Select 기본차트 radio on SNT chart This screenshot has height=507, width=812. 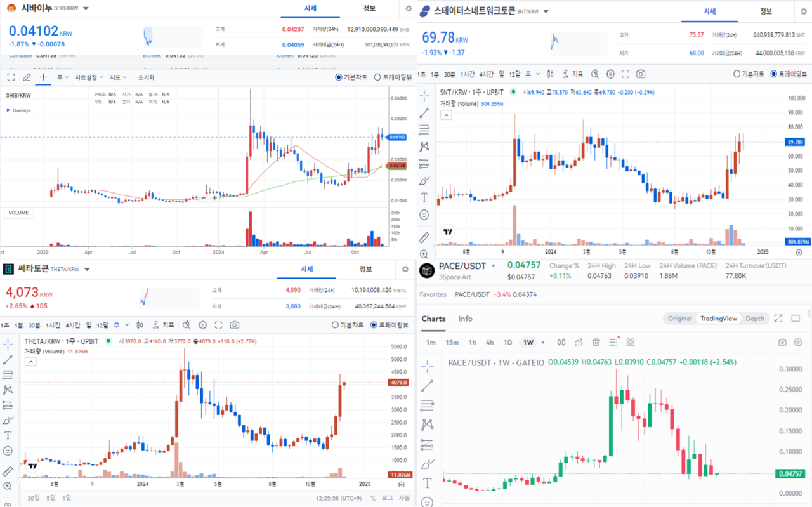[x=737, y=74]
